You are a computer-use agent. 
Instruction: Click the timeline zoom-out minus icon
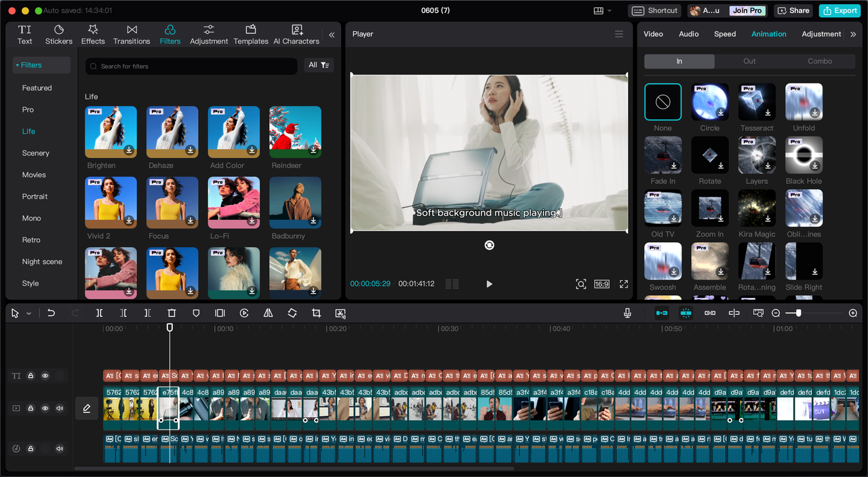tap(776, 313)
